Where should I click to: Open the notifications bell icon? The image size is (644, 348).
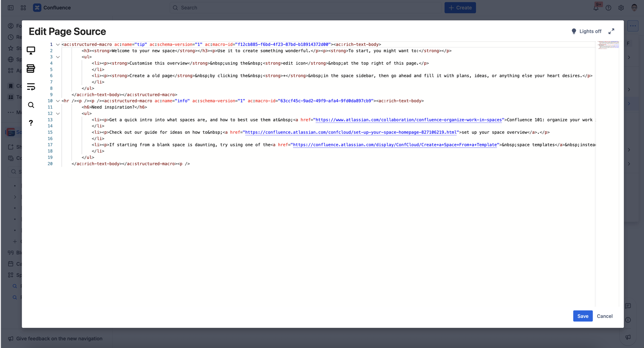(596, 8)
